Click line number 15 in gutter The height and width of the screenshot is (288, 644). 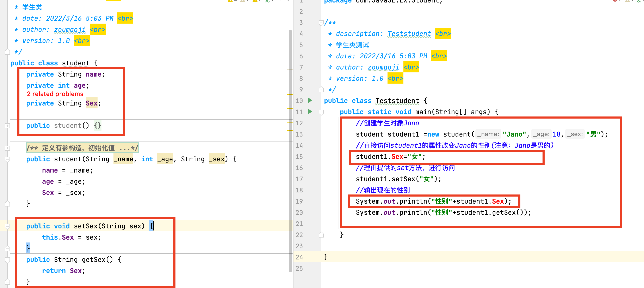coord(299,157)
